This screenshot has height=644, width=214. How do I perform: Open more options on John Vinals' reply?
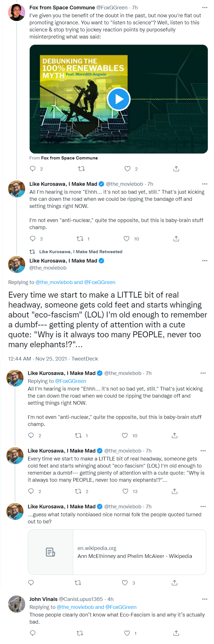pos(205,599)
